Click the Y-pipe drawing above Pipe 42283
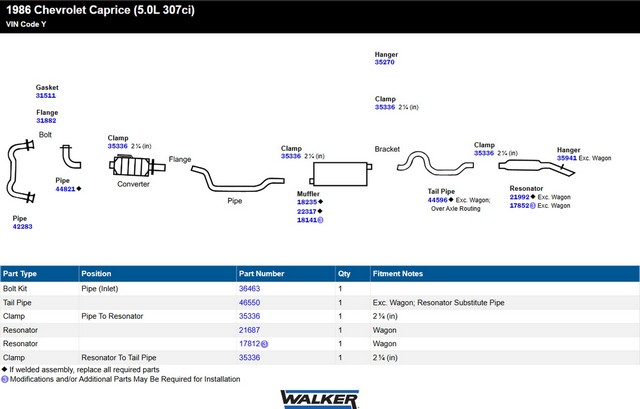The width and height of the screenshot is (640, 409). click(x=20, y=171)
